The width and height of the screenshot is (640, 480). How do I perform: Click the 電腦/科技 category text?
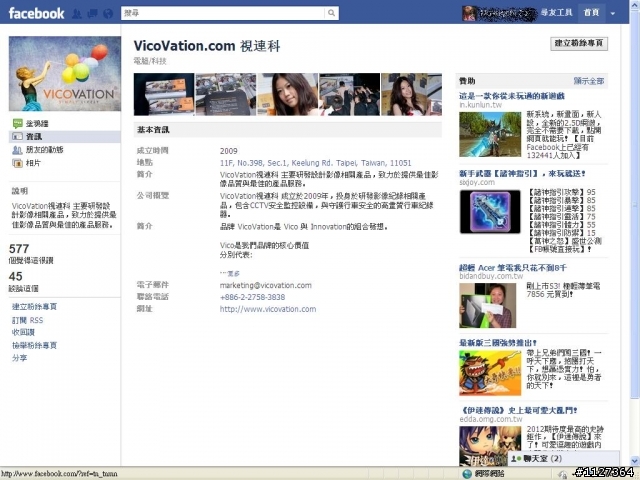coord(150,61)
